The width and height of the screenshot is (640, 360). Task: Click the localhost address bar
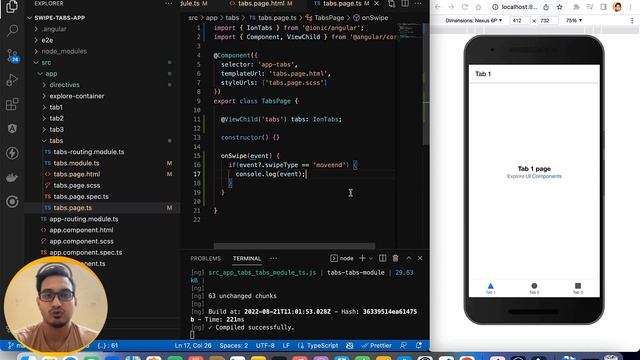pyautogui.click(x=518, y=7)
